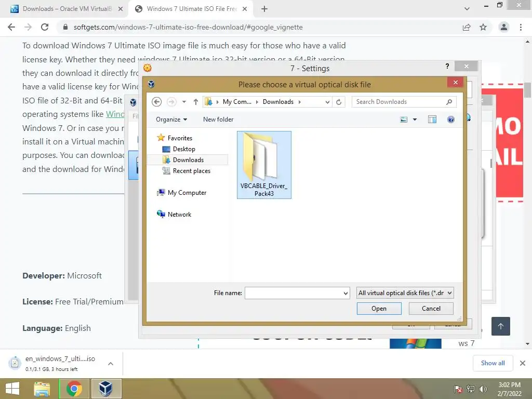Click the Downloads breadcrumb in address bar
532x399 pixels.
pyautogui.click(x=278, y=102)
